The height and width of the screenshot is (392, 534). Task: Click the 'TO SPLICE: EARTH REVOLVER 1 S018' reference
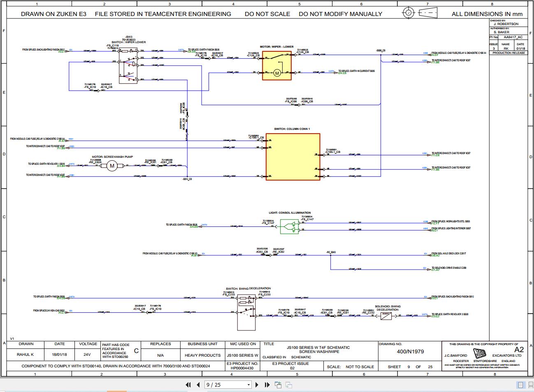46,164
